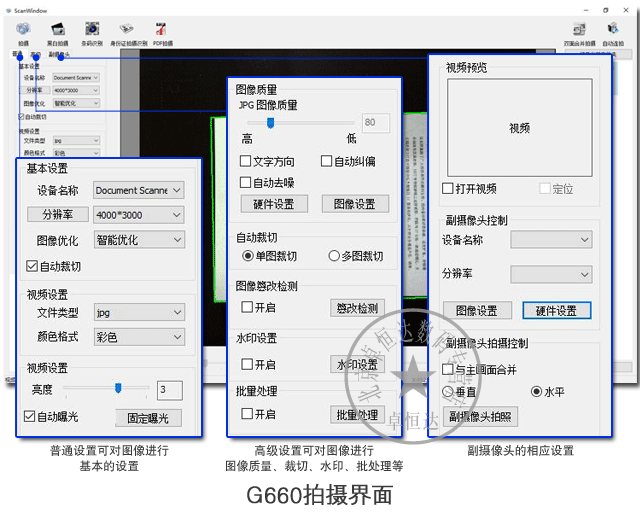640x513 pixels.
Task: Switch to the 普通 tab in ScanWindow
Action: (x=17, y=54)
